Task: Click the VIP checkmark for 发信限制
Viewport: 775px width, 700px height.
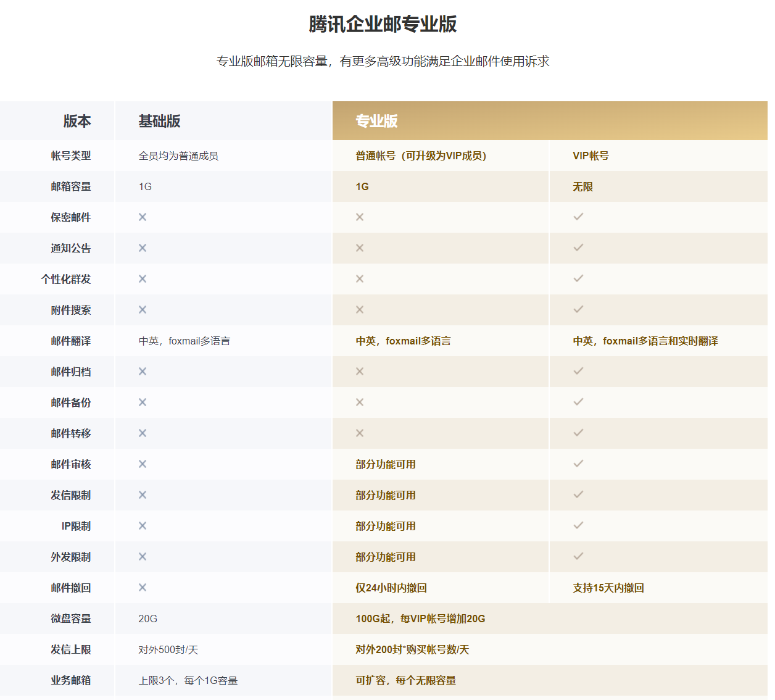Action: pos(578,494)
